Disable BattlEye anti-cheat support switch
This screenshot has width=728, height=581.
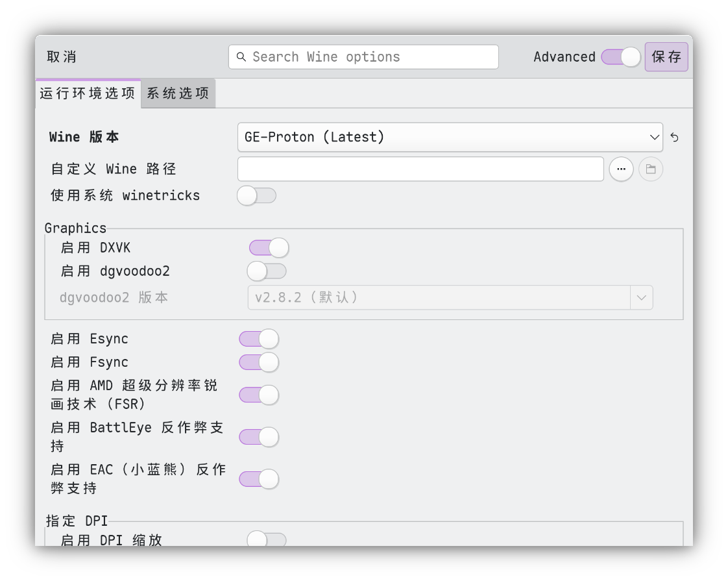tap(259, 437)
